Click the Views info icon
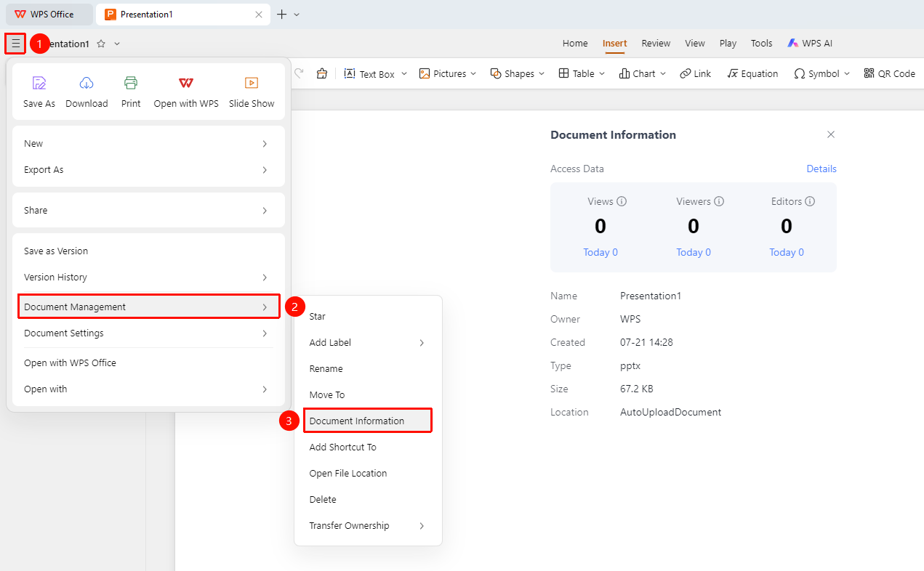This screenshot has width=924, height=571. pos(622,201)
